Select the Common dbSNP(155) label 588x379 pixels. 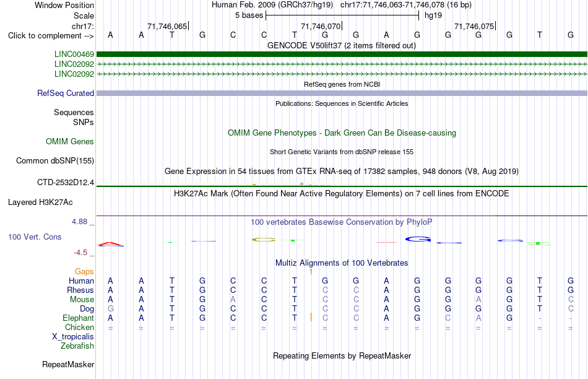[x=54, y=160]
